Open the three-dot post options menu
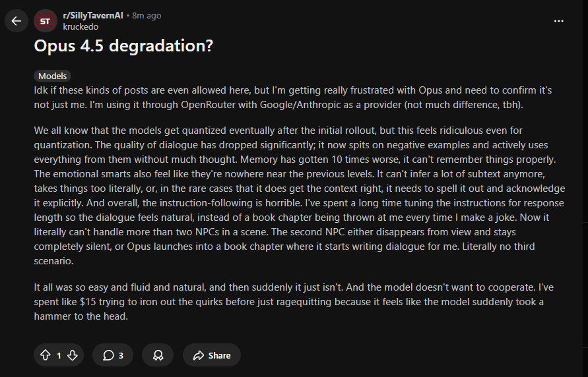The width and height of the screenshot is (588, 377). click(559, 21)
